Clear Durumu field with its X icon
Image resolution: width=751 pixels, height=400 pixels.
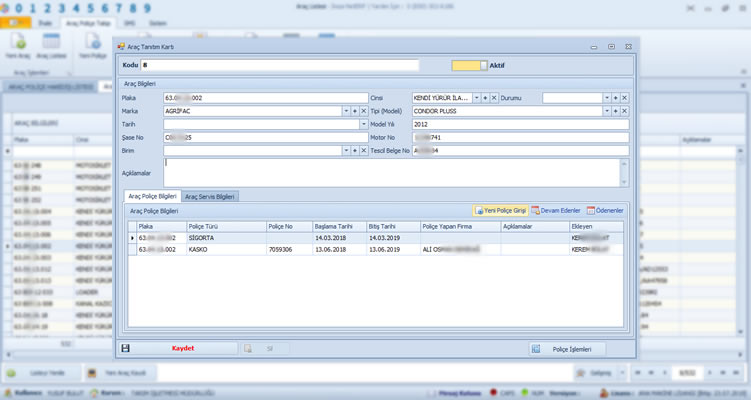625,98
